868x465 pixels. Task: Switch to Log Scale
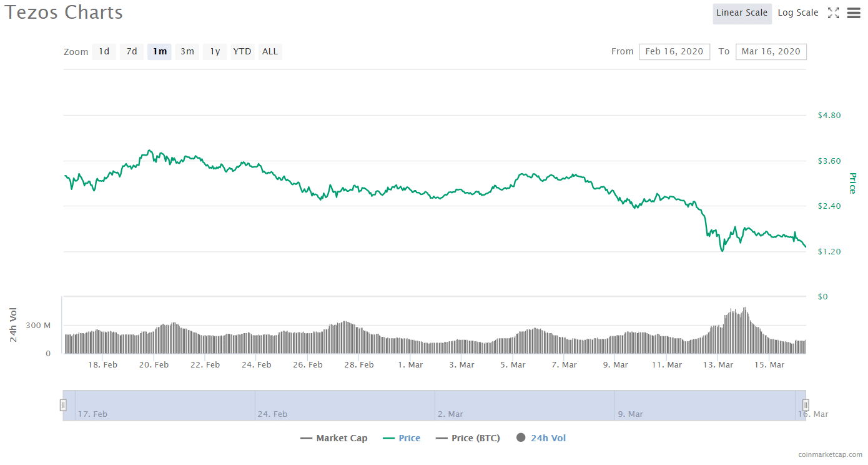[797, 13]
